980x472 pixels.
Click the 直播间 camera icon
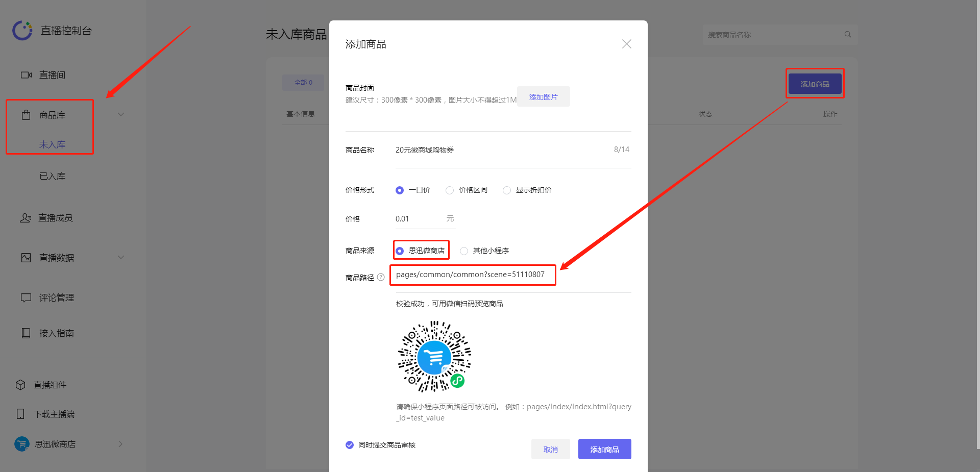[26, 75]
